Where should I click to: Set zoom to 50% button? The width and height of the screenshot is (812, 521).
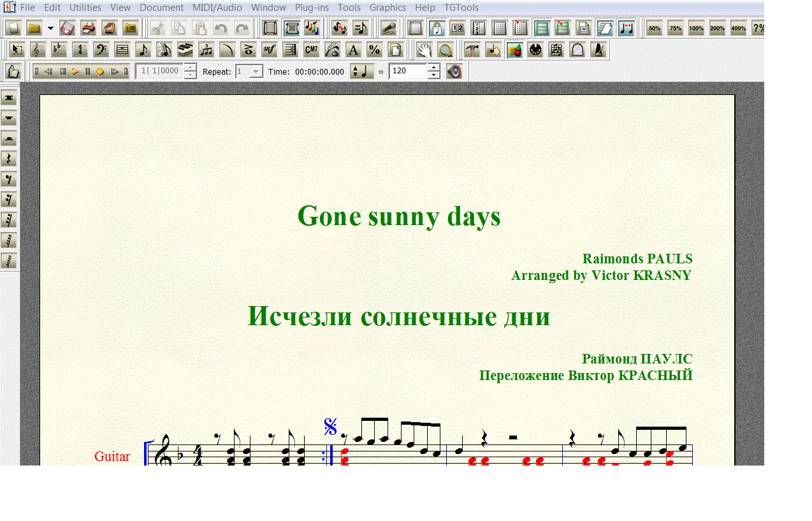tap(655, 28)
